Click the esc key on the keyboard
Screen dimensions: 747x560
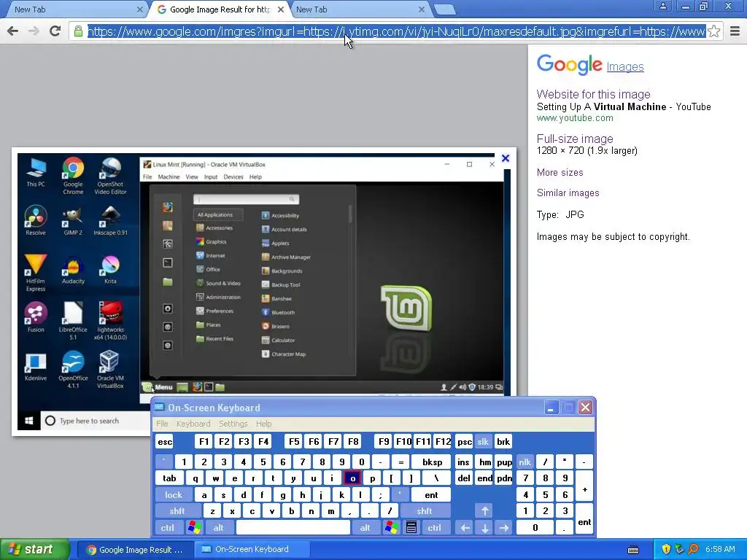coord(165,441)
